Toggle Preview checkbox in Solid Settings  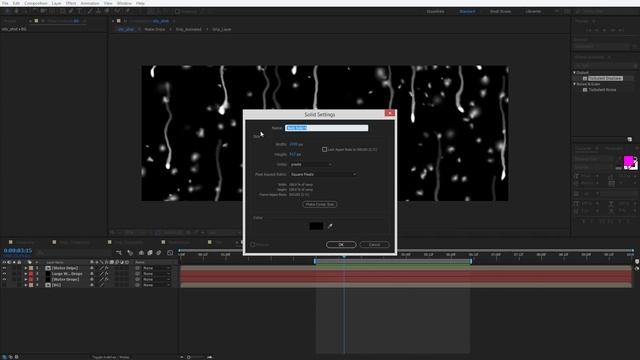[x=253, y=244]
